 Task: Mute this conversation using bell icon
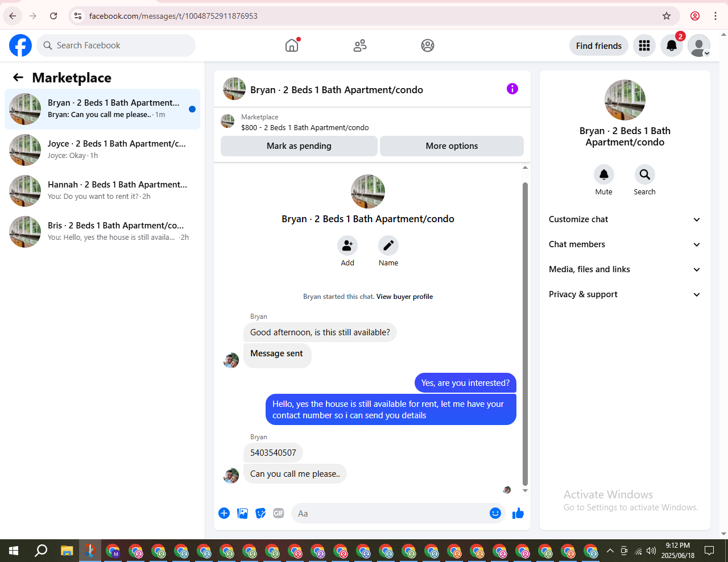604,174
